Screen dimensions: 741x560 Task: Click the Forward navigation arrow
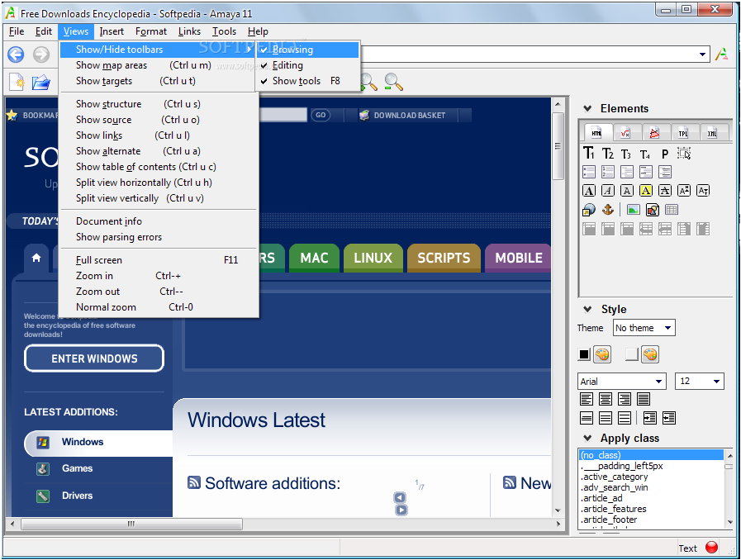point(41,55)
